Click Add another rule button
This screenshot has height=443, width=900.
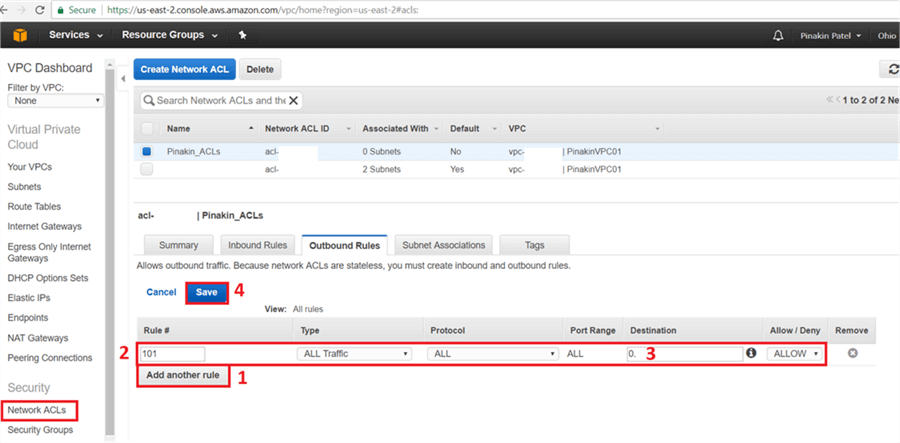(183, 376)
